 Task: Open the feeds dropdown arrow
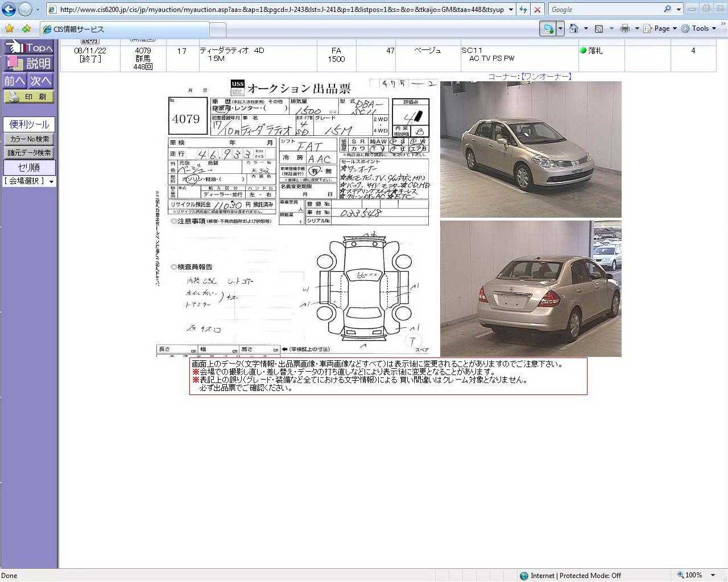pyautogui.click(x=611, y=28)
